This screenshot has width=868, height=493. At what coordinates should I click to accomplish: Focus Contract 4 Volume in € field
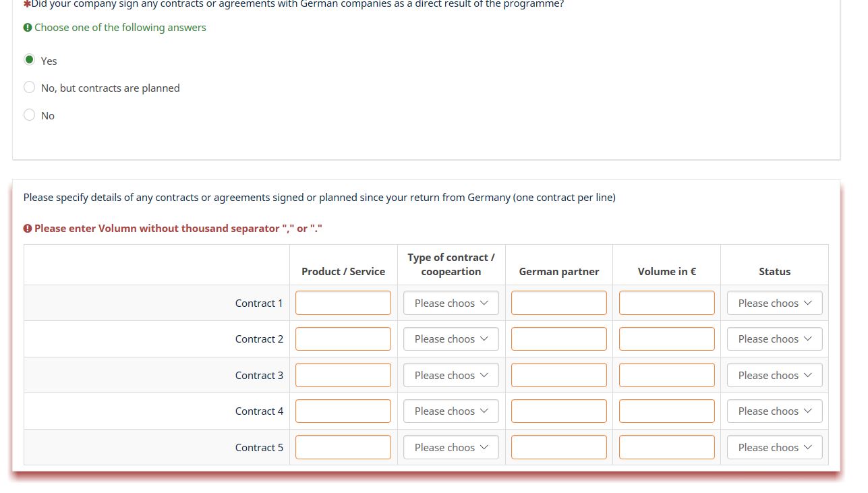(x=666, y=411)
